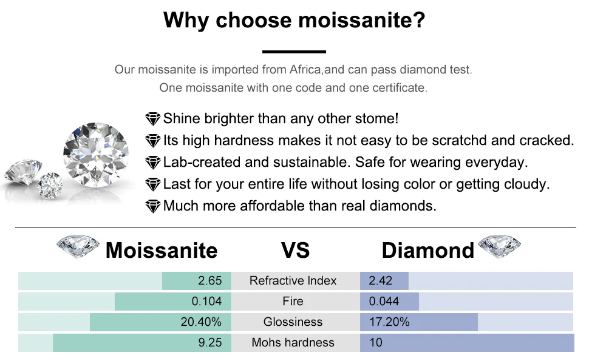Image resolution: width=589 pixels, height=364 pixels.
Task: Click the gem icon right of Diamond heading
Action: pyautogui.click(x=499, y=246)
